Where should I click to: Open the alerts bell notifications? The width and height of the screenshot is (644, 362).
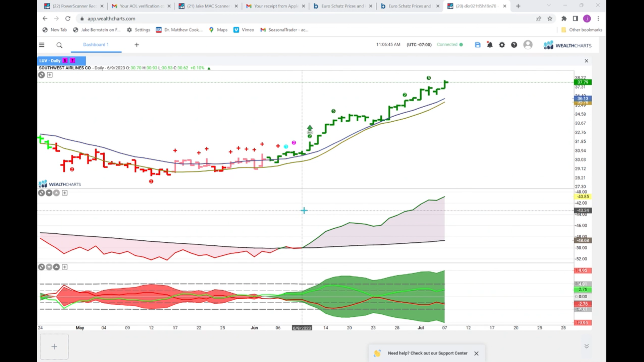click(490, 45)
